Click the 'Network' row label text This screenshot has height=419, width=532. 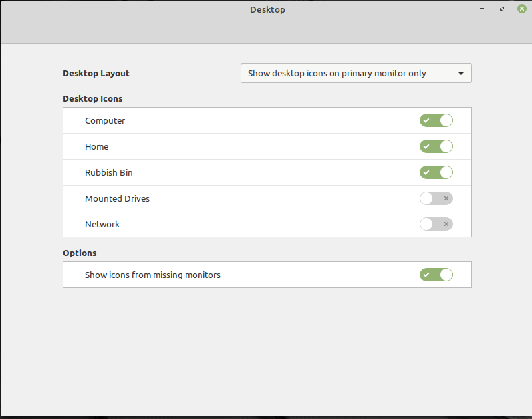click(102, 224)
